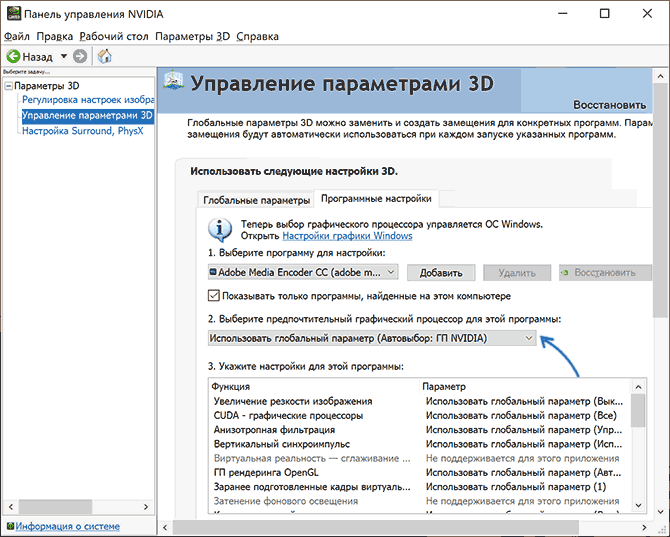Image resolution: width=670 pixels, height=537 pixels.
Task: Click parameter value ending with (Упр...)
Action: pos(524,430)
